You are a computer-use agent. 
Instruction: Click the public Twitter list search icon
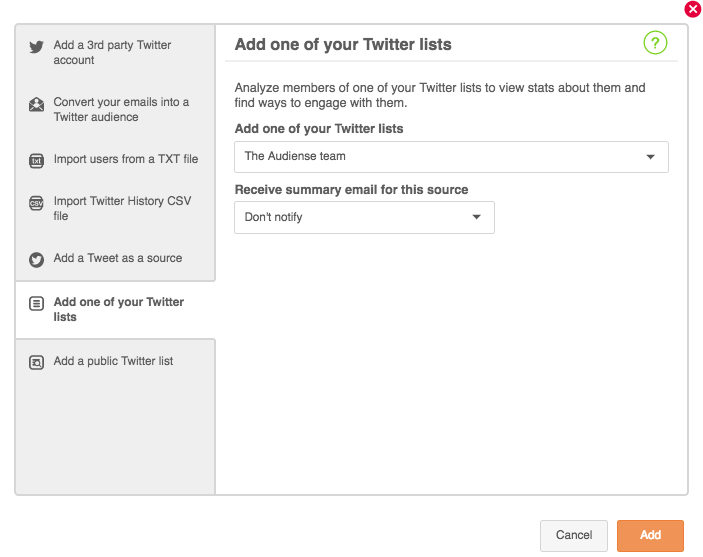click(x=36, y=362)
